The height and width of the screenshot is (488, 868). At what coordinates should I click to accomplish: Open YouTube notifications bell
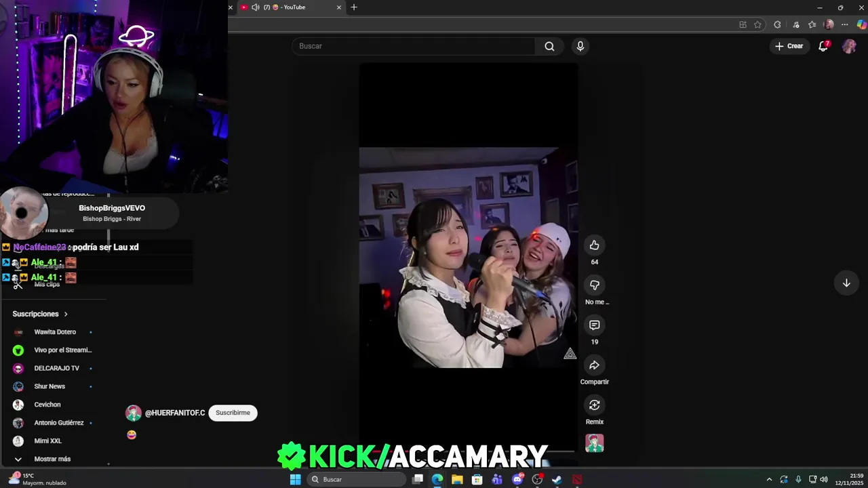(x=823, y=46)
